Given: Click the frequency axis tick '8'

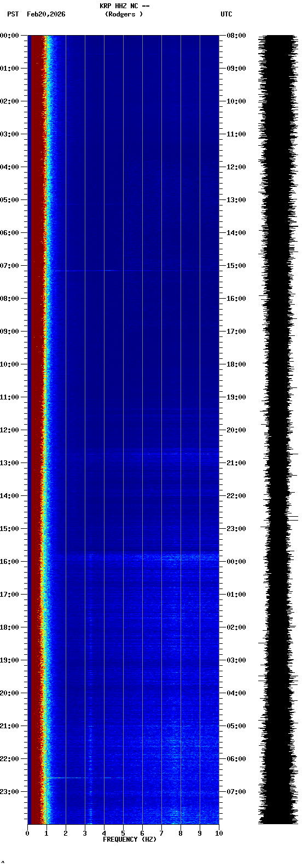Looking at the screenshot, I should click(181, 833).
